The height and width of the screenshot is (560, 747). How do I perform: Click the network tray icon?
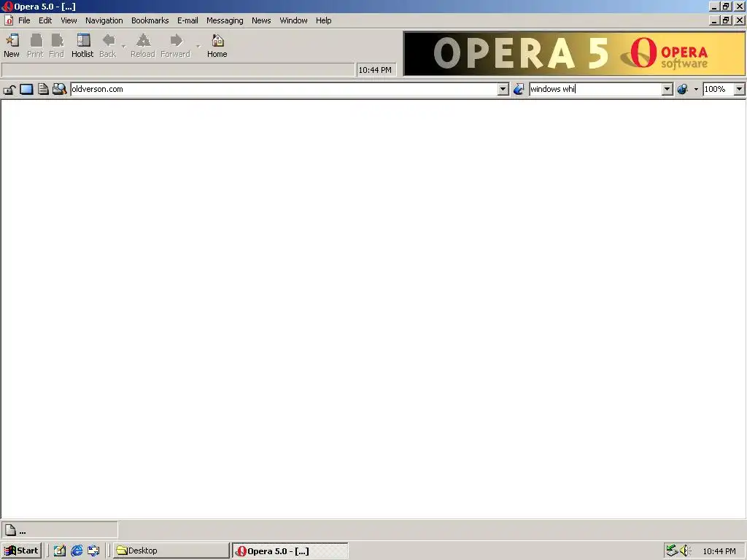pos(672,551)
